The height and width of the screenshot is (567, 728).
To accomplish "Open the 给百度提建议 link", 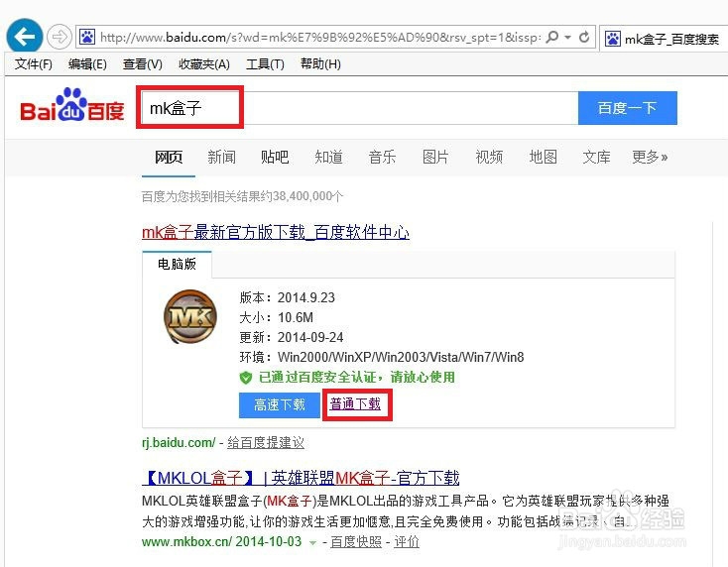I will click(x=266, y=443).
